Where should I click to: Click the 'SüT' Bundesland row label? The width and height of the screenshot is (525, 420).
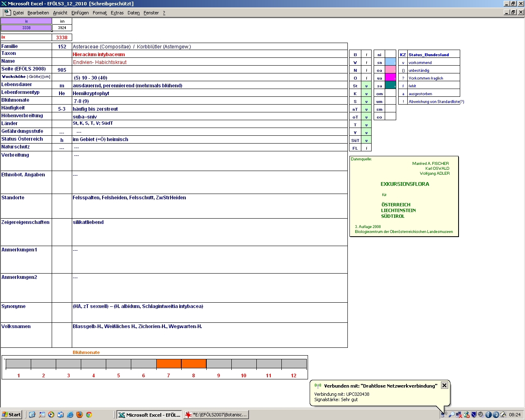click(x=355, y=140)
